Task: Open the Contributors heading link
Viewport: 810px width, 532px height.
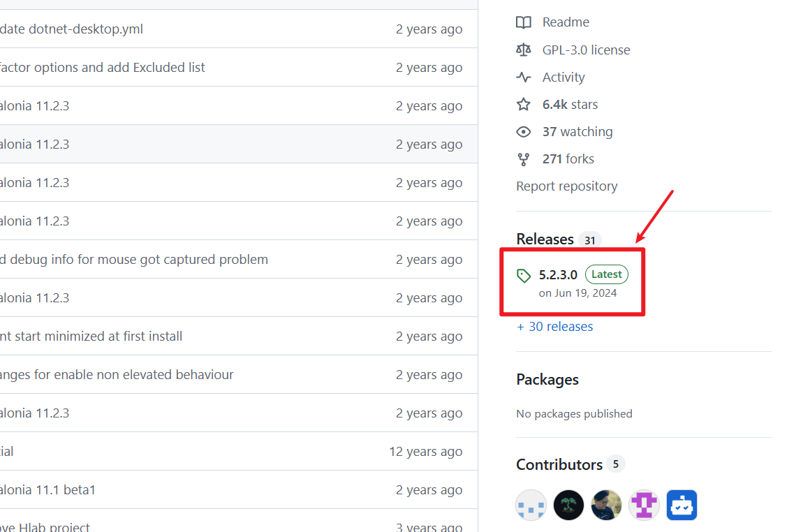Action: (559, 464)
